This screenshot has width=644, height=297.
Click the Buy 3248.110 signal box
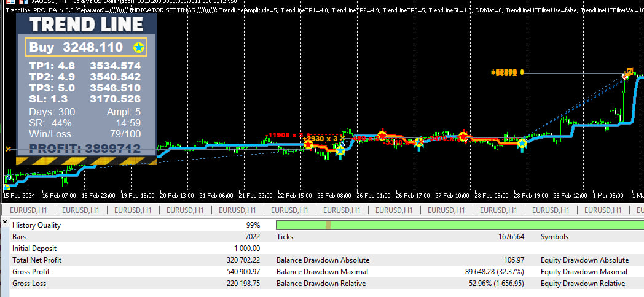pos(86,48)
